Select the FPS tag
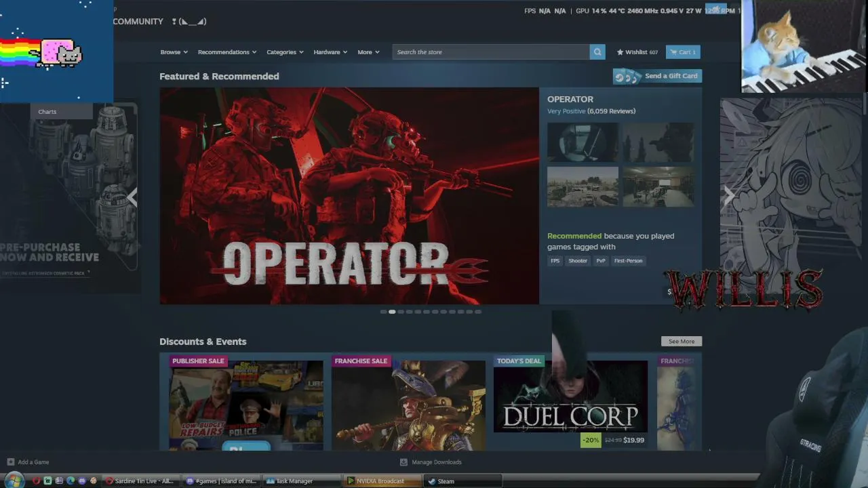 tap(555, 261)
